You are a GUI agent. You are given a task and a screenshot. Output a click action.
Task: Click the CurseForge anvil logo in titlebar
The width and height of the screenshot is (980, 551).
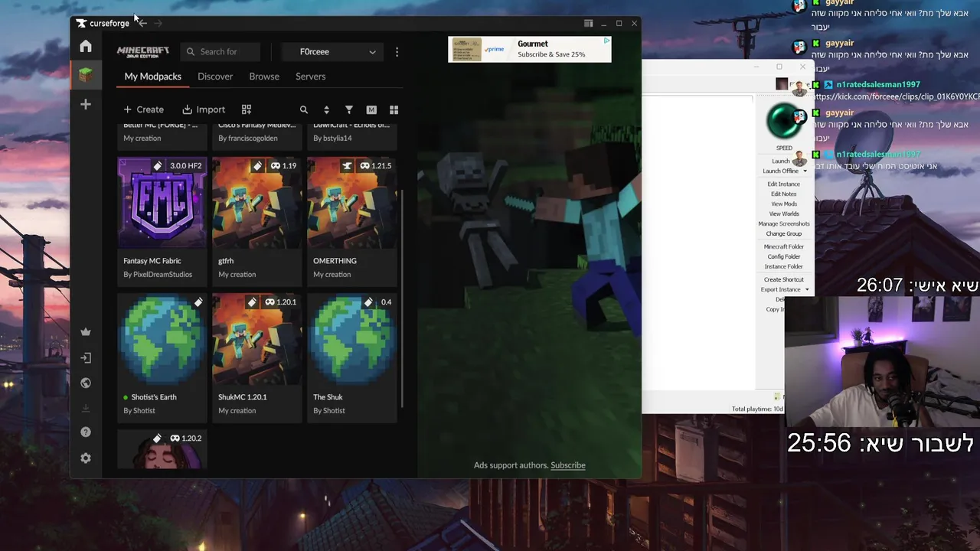pyautogui.click(x=81, y=23)
